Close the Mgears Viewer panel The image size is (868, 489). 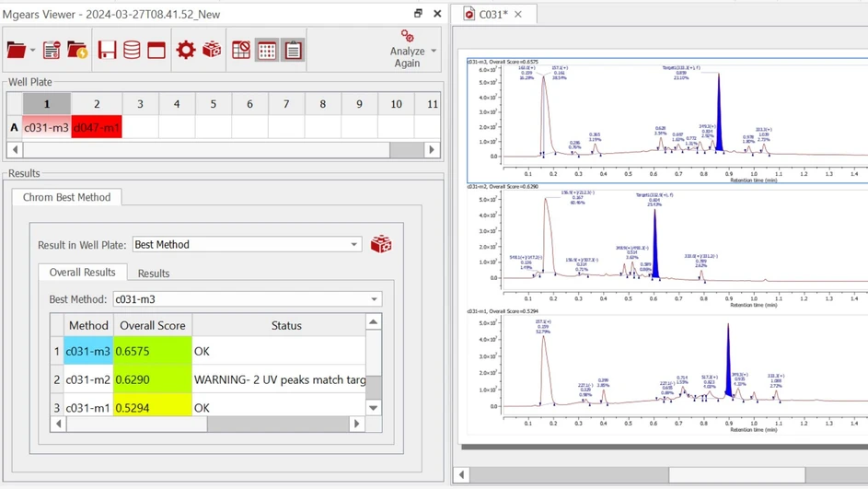tap(437, 13)
